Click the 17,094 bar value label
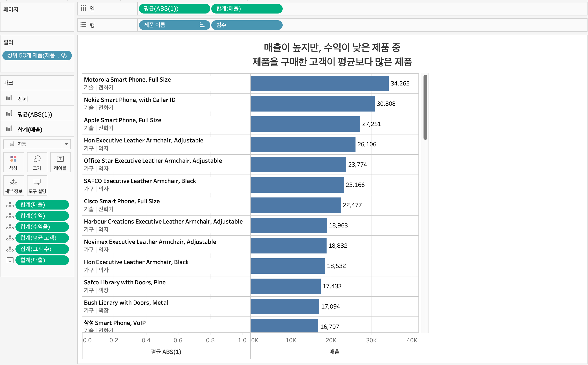588x365 pixels. tap(330, 306)
